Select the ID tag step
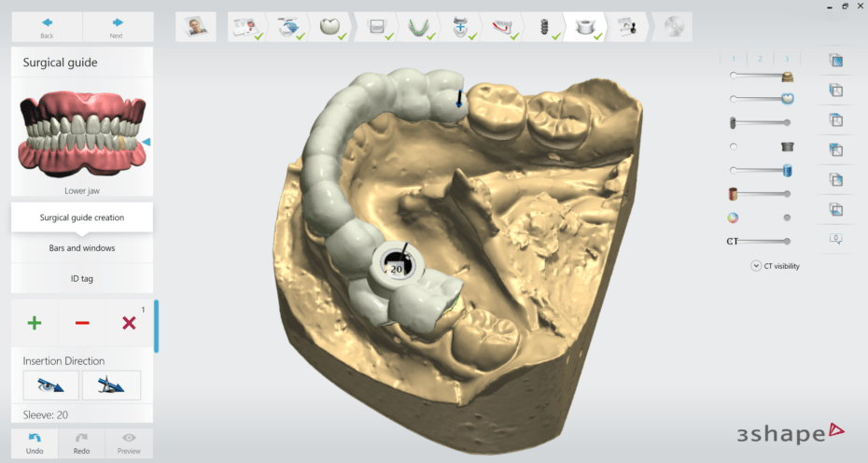868x463 pixels. click(82, 278)
